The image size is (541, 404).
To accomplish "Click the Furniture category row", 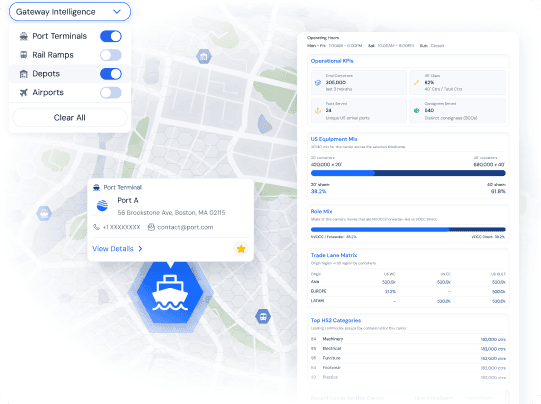I will (408, 358).
